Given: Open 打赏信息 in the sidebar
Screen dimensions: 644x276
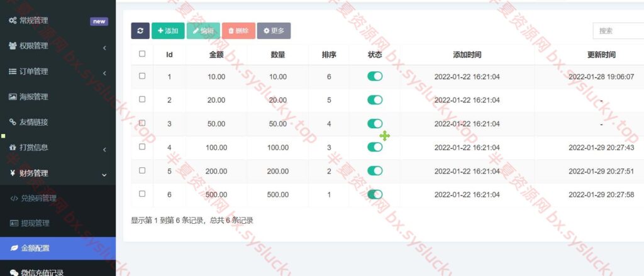Looking at the screenshot, I should 57,148.
